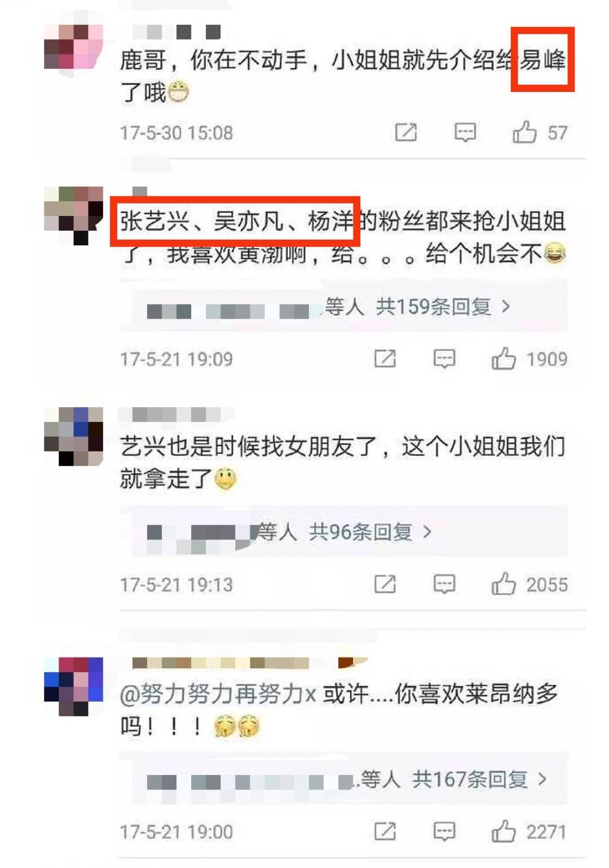Like the comment with 1909 likes

tap(504, 359)
